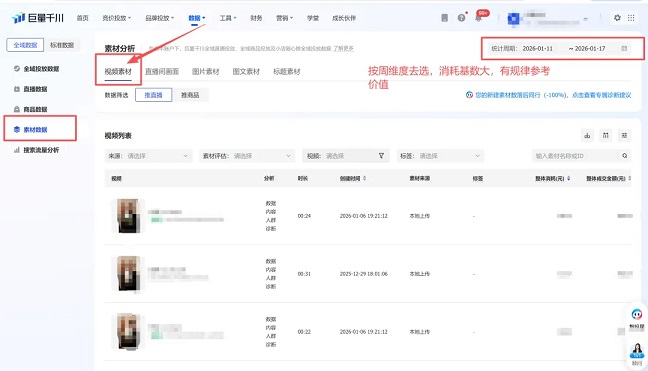Click 数据 for the 00:24 video
The height and width of the screenshot is (371, 648).
point(271,203)
